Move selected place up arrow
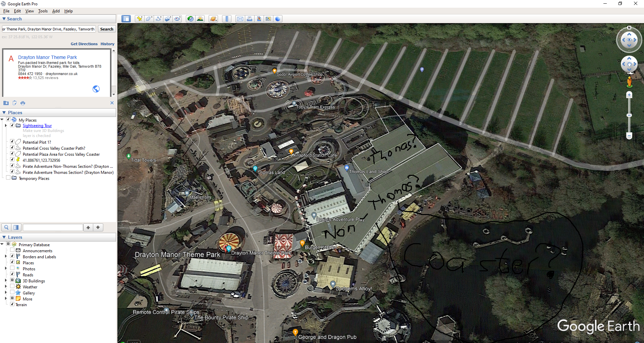Image resolution: width=644 pixels, height=343 pixels. 88,227
